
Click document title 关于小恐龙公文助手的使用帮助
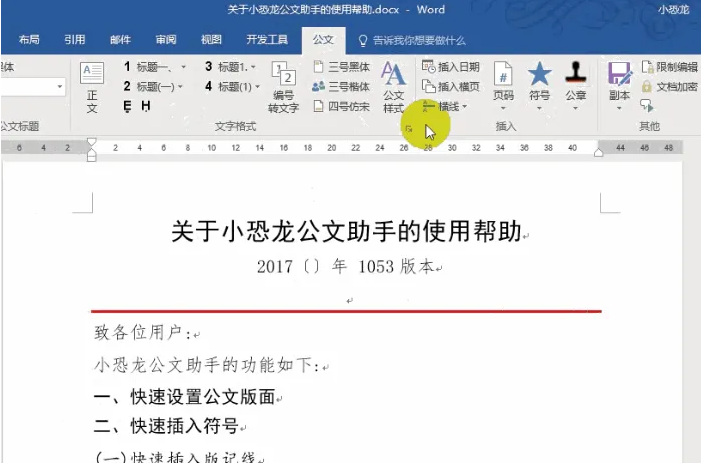pyautogui.click(x=346, y=231)
